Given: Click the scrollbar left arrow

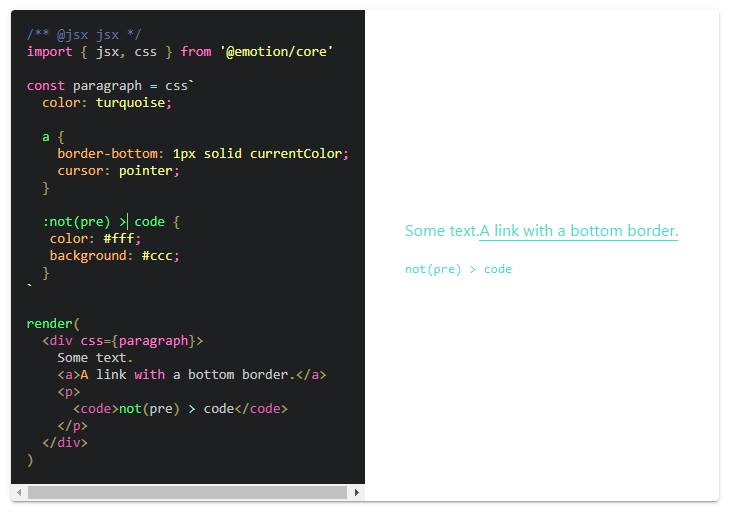Looking at the screenshot, I should [19, 492].
